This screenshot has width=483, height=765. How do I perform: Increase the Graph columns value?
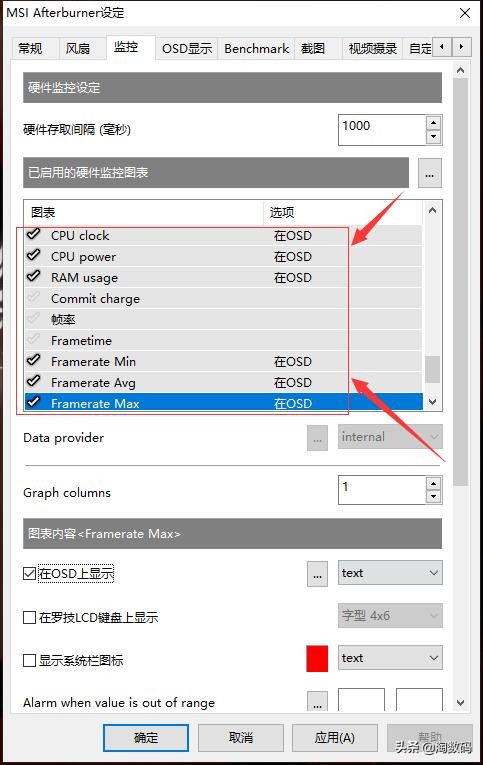(433, 483)
